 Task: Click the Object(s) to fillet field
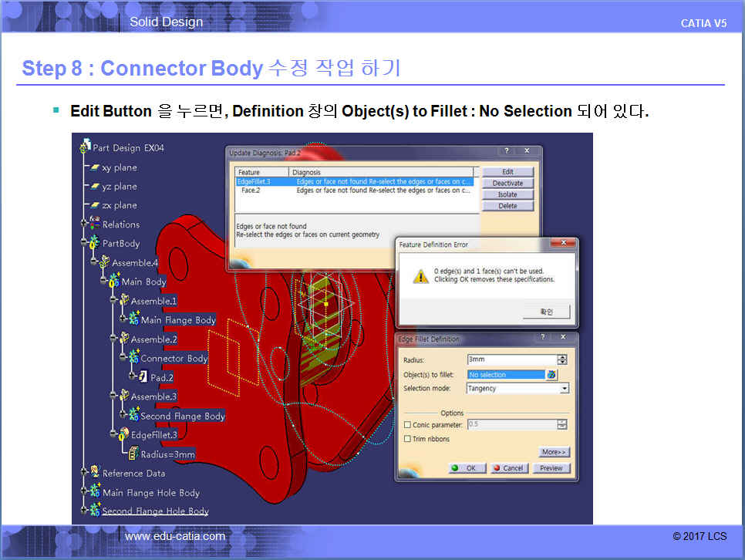(x=506, y=375)
